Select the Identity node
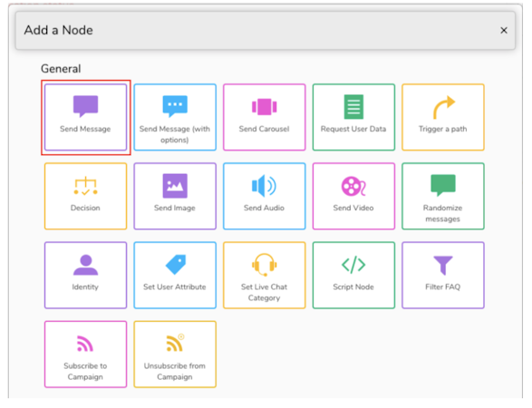Screen dimensions: 532x408 point(85,276)
